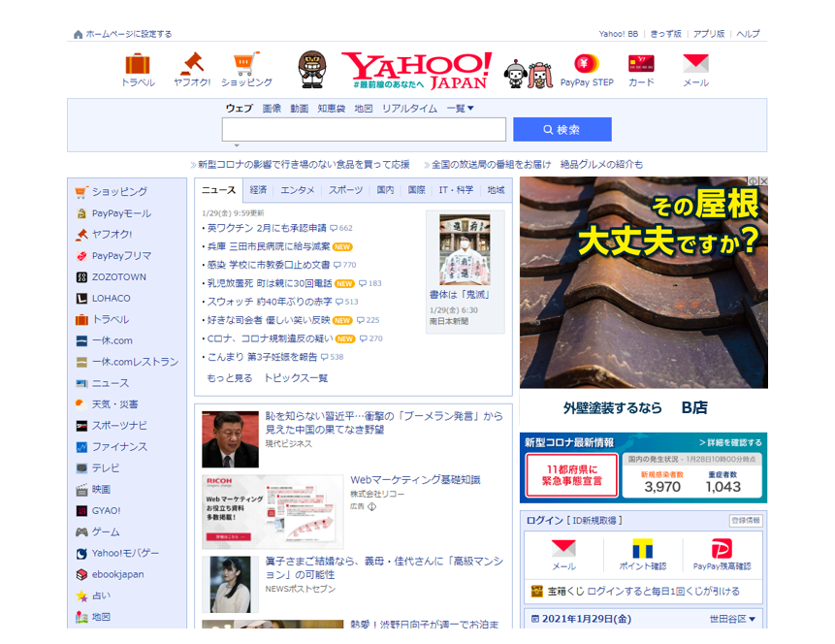Open テレビ in the left sidebar
This screenshot has height=644, width=835.
click(106, 468)
